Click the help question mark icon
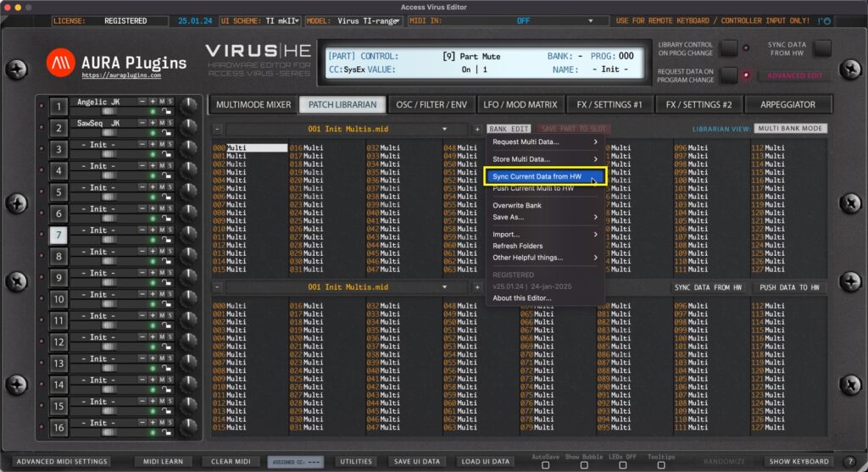The width and height of the screenshot is (868, 472). (851, 462)
